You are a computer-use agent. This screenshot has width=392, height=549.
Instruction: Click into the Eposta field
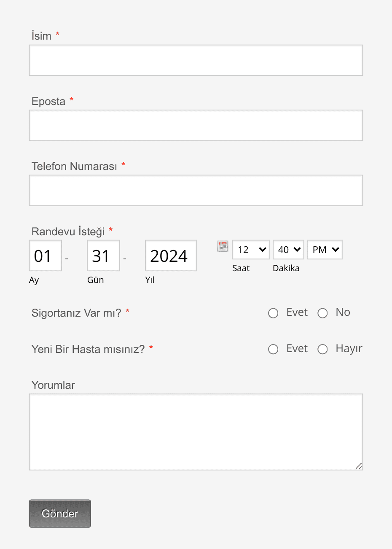[196, 125]
